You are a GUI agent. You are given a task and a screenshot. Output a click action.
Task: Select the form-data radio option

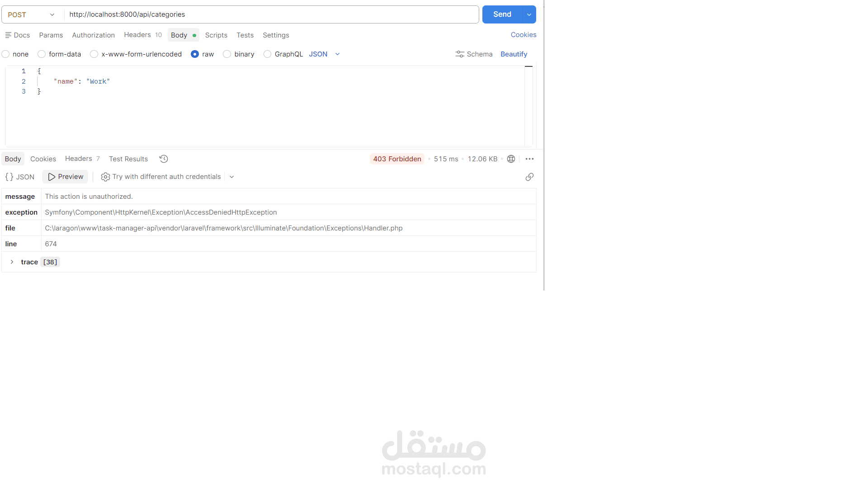42,54
